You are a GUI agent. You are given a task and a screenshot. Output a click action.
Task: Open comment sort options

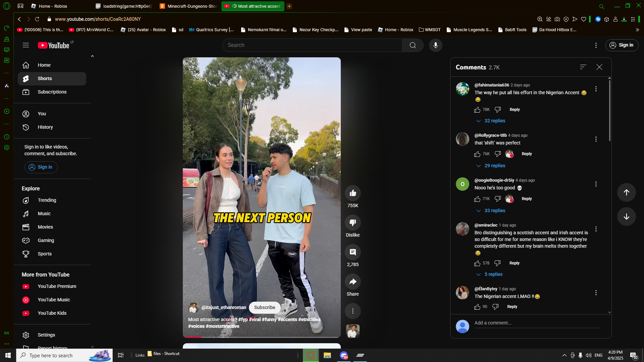point(583,67)
